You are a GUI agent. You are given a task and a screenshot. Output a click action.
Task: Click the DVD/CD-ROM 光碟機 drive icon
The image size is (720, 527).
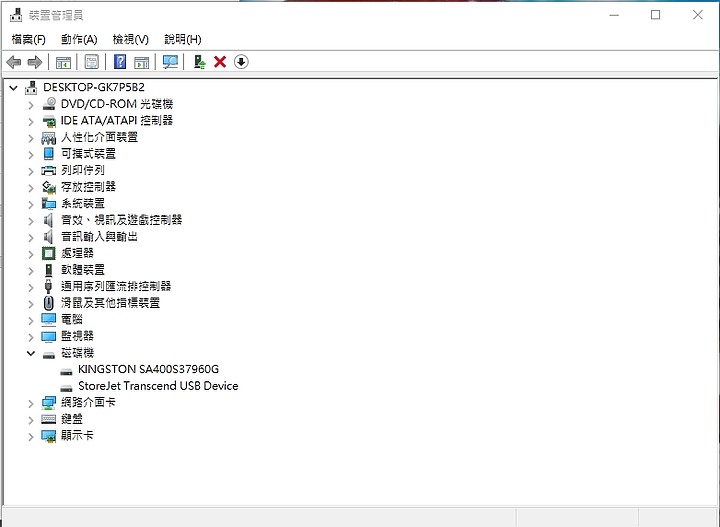(49, 104)
